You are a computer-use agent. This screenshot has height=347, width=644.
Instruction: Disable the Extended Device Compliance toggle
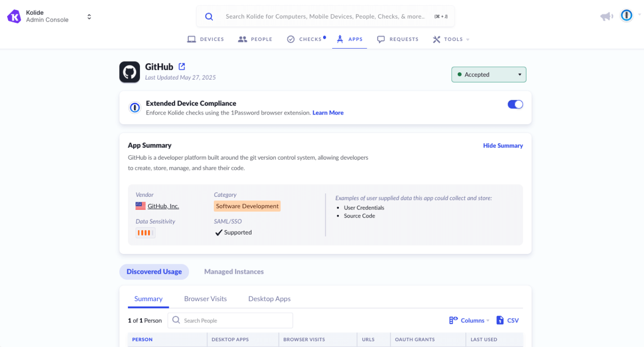point(515,104)
